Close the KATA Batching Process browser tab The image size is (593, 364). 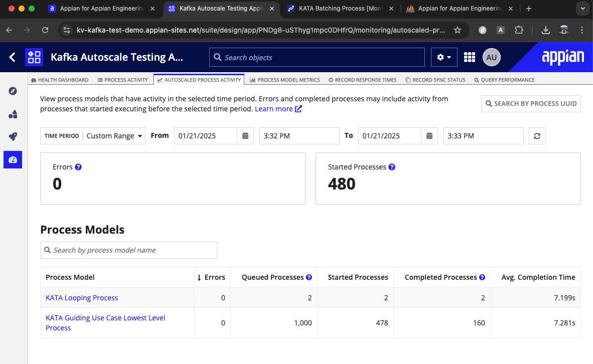coord(391,9)
